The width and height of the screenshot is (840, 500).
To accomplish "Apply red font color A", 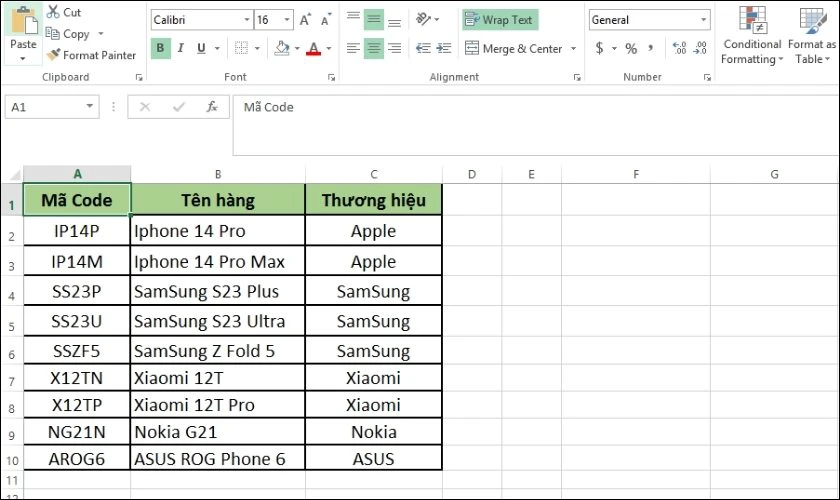I will tap(314, 48).
